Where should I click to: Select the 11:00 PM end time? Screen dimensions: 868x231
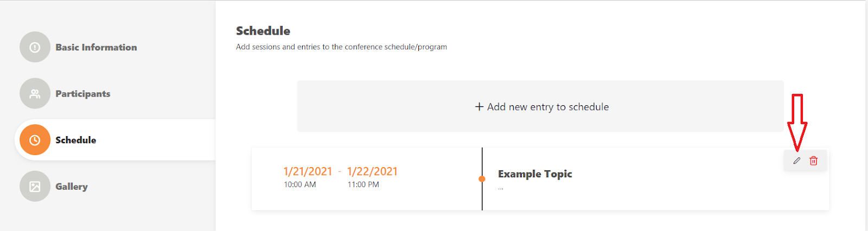pyautogui.click(x=363, y=184)
